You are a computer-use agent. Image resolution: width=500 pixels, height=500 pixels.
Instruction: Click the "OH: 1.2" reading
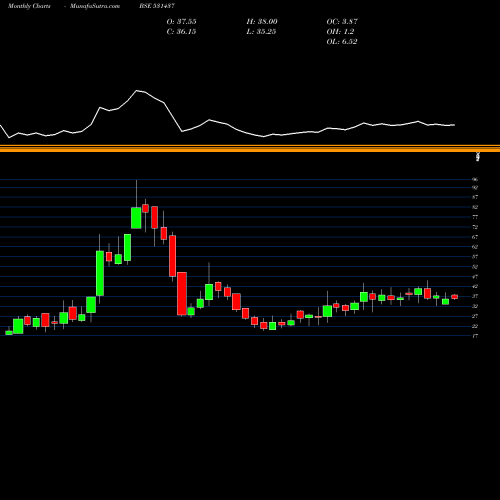point(340,32)
